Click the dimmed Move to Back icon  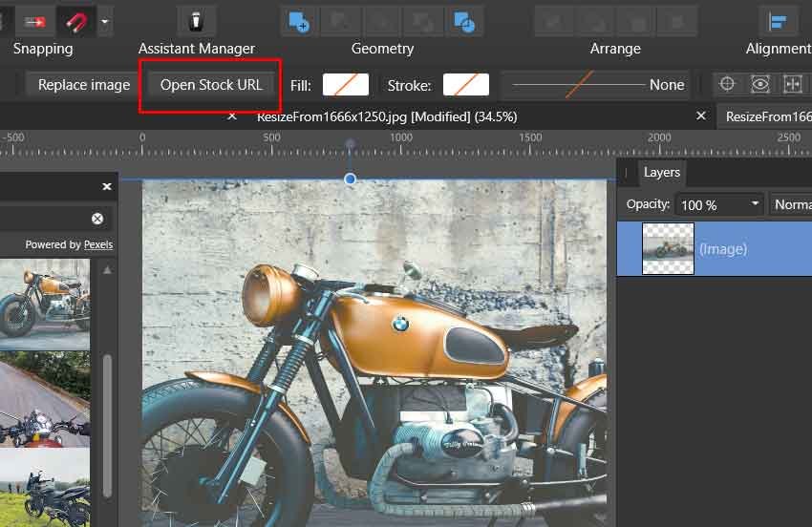[553, 22]
